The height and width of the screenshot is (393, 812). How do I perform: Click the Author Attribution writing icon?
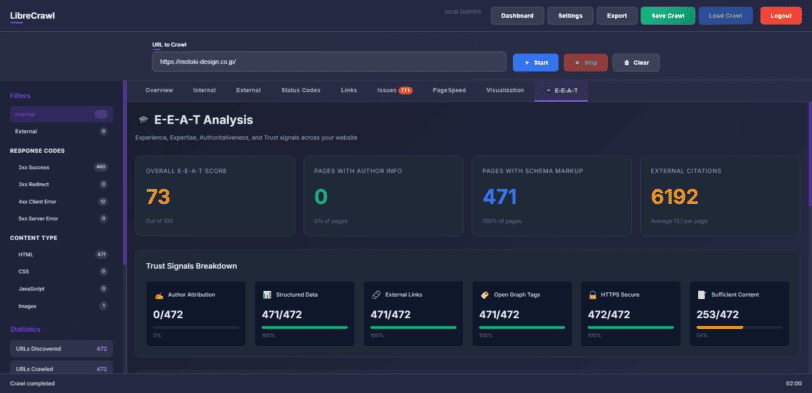pyautogui.click(x=159, y=295)
